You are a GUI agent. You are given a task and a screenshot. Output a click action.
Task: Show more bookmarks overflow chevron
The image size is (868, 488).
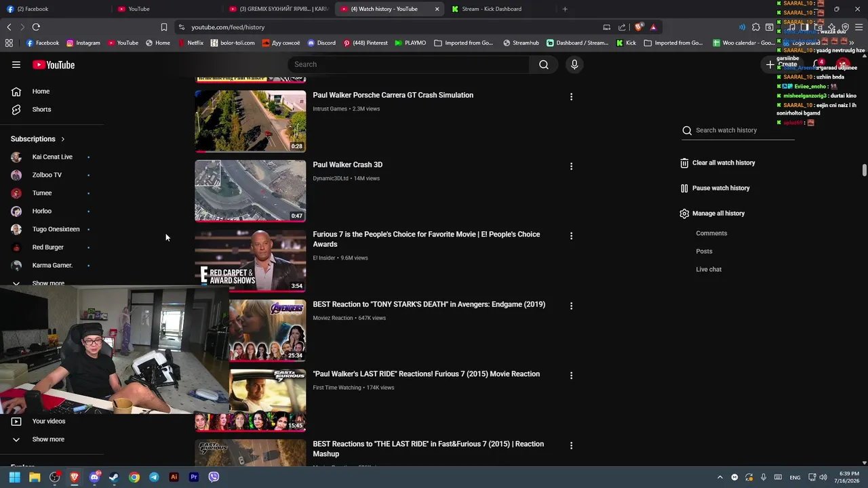[852, 43]
